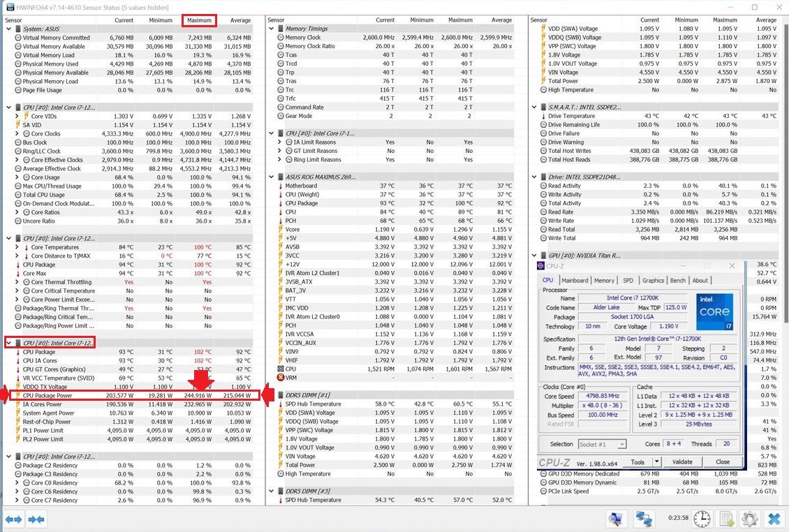
Task: Click the thermometer icon beside Motherboard
Action: [281, 186]
